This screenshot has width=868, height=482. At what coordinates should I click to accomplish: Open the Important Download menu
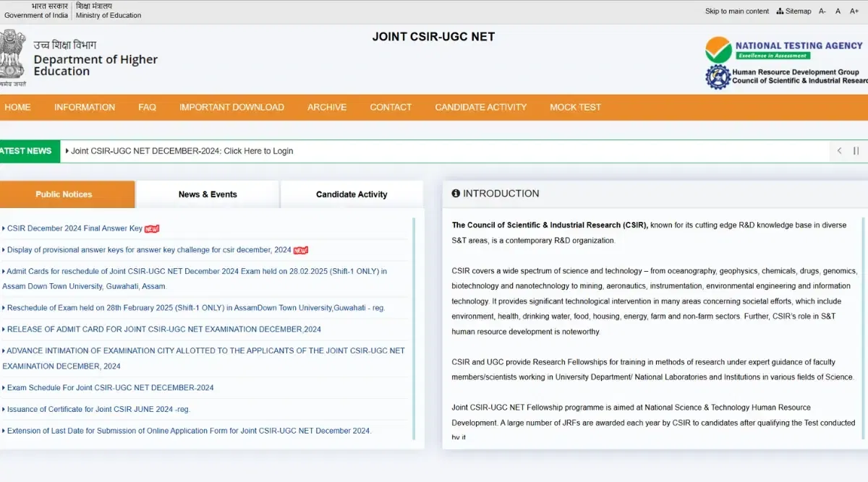[x=231, y=107]
